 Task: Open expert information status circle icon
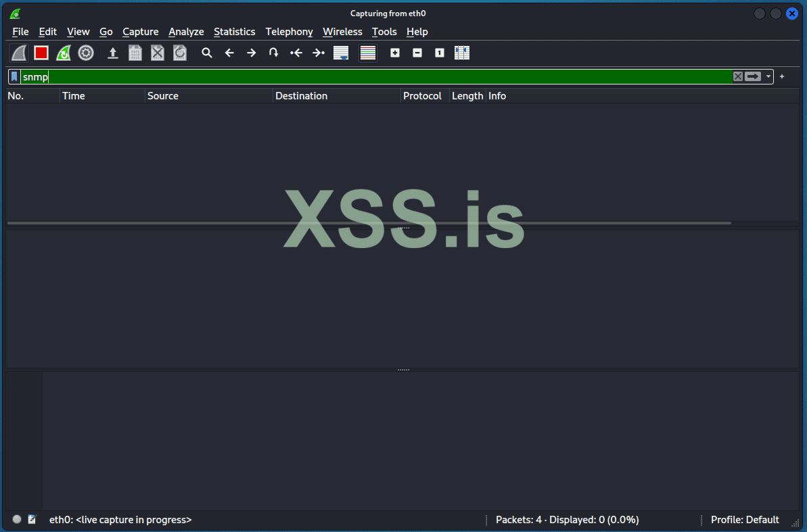pyautogui.click(x=17, y=519)
